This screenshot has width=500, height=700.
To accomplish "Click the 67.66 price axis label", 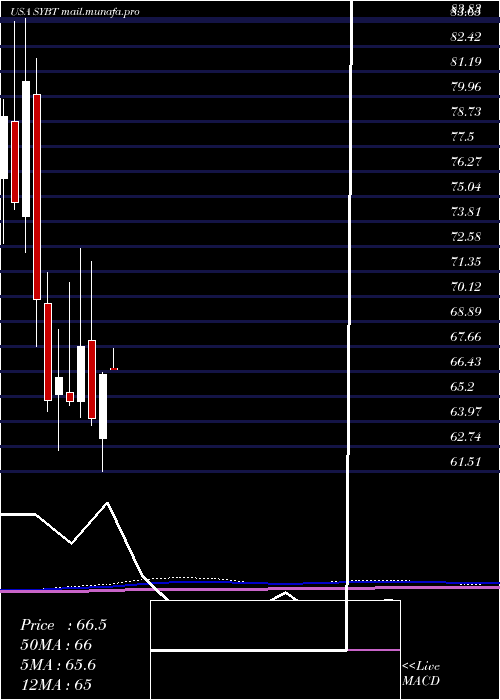I will click(x=466, y=337).
